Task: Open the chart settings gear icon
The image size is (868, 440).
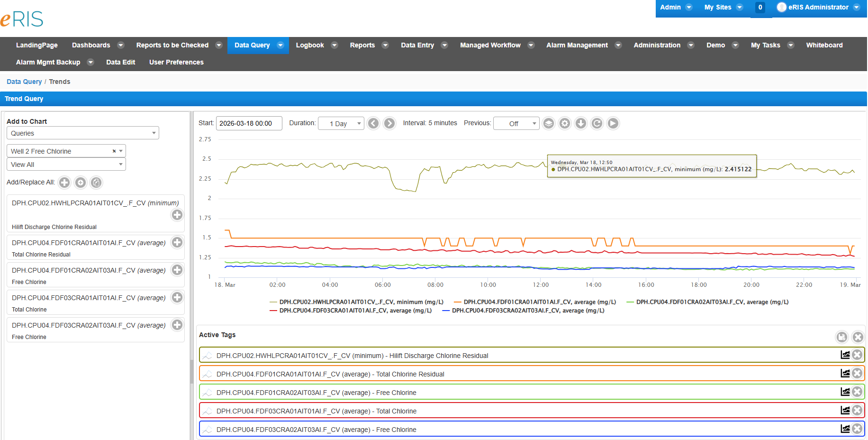Action: point(565,123)
